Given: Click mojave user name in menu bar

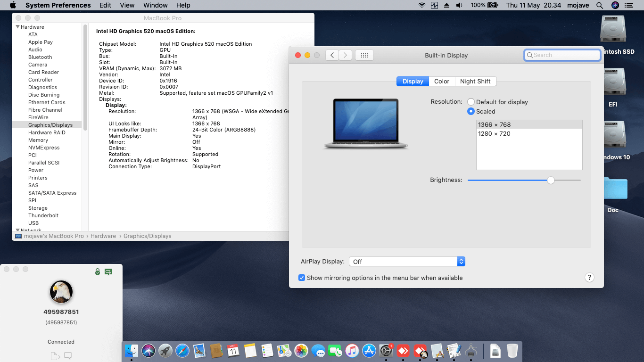Looking at the screenshot, I should coord(578,5).
